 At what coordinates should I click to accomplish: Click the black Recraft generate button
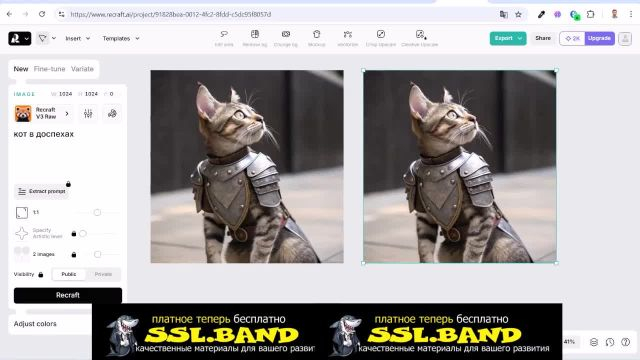point(68,295)
